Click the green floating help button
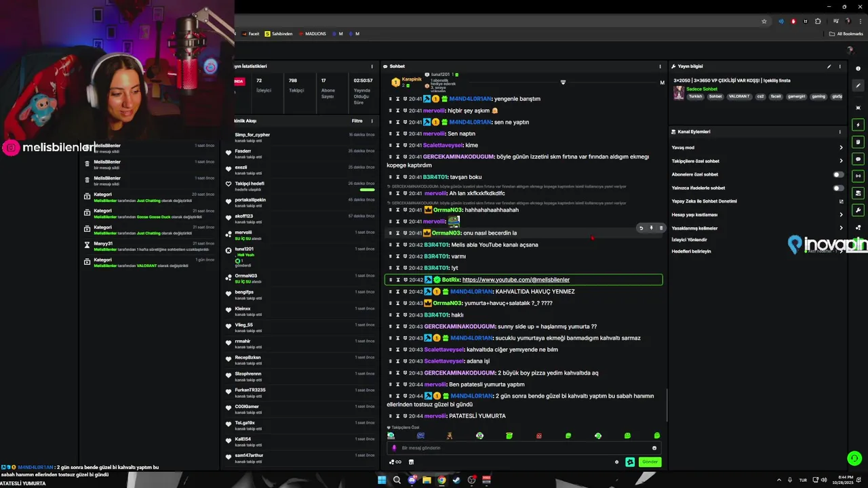Screen dimensions: 868x488 (x=854, y=459)
